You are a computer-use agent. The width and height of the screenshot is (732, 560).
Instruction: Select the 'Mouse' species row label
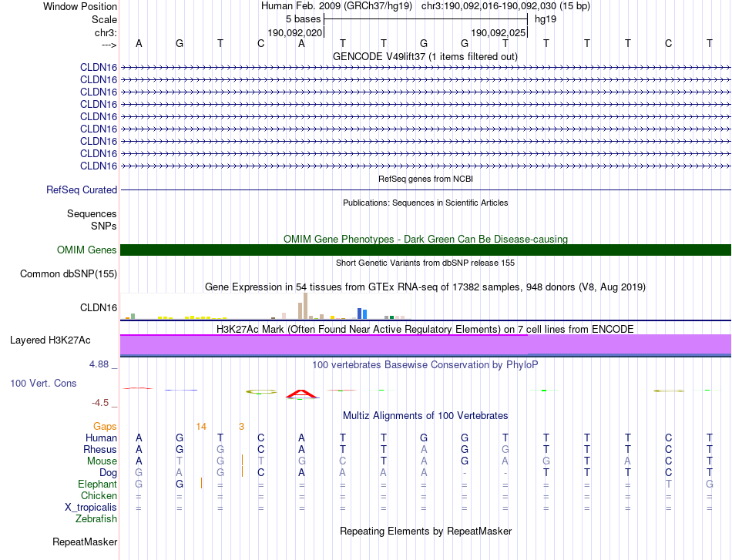(x=102, y=461)
